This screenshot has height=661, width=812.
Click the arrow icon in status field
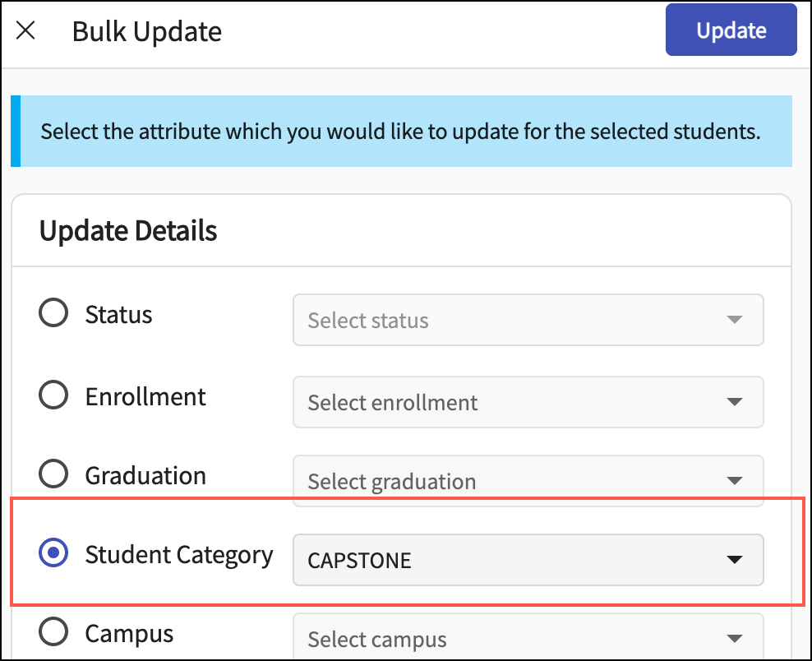pos(734,320)
